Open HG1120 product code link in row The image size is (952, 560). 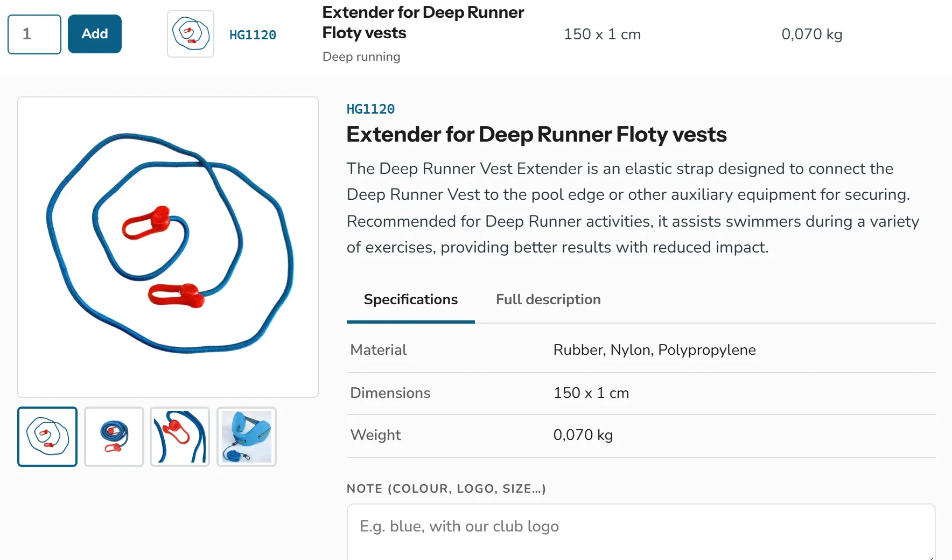point(253,35)
